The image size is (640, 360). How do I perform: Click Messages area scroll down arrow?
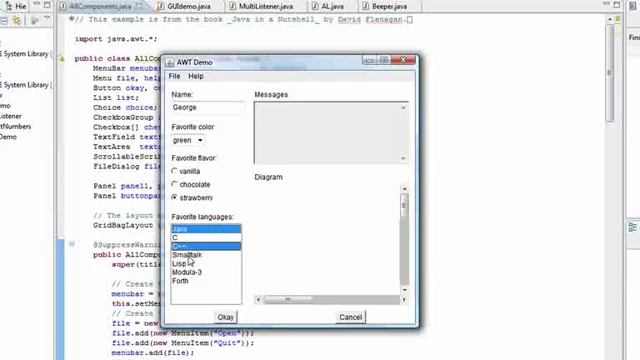pyautogui.click(x=403, y=158)
